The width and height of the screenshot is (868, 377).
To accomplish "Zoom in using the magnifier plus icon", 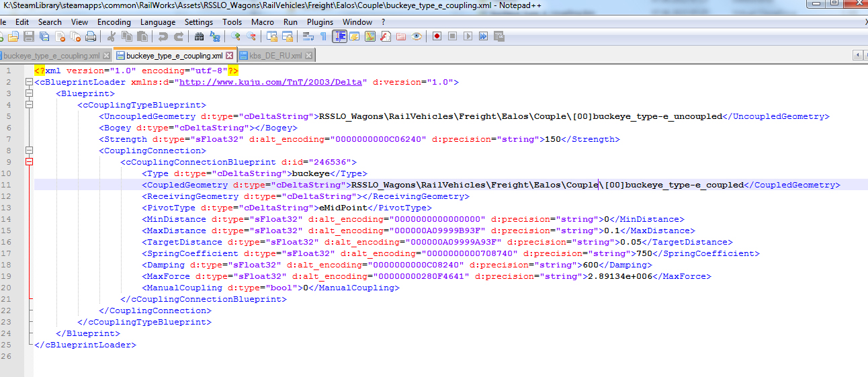I will coord(236,36).
